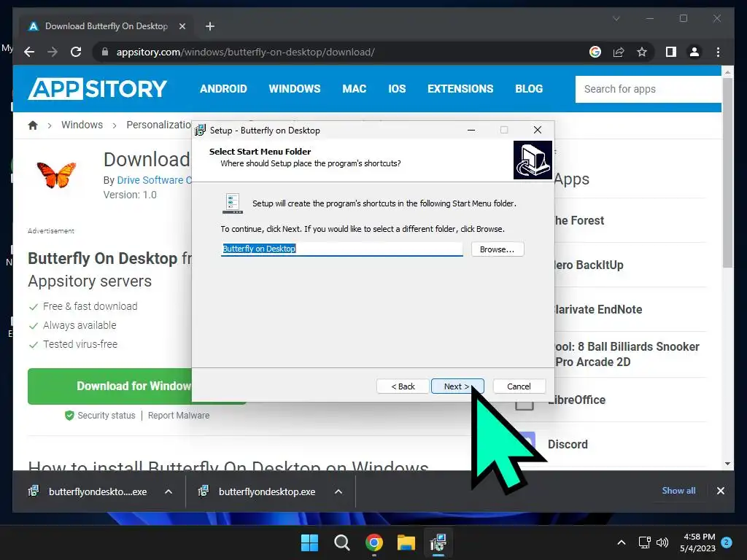Click the page vertical scrollbar
Viewport: 747px width, 560px height.
point(727,173)
